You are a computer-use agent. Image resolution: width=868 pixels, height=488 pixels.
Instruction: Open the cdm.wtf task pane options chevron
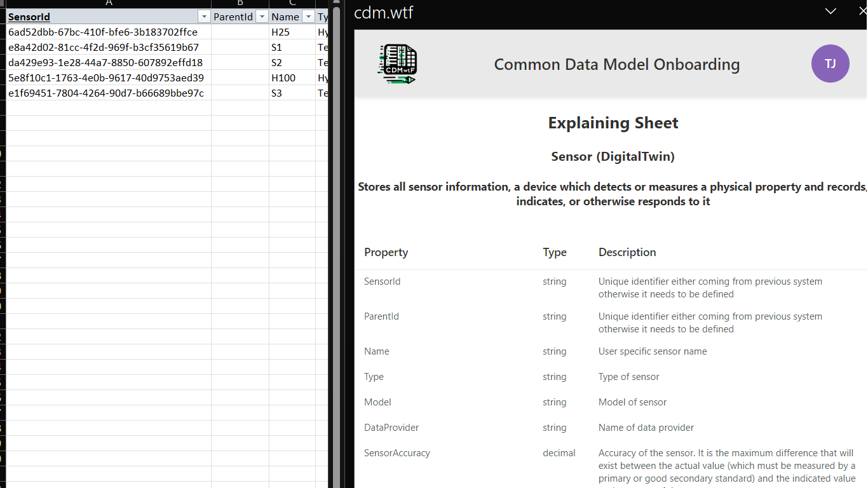point(830,11)
